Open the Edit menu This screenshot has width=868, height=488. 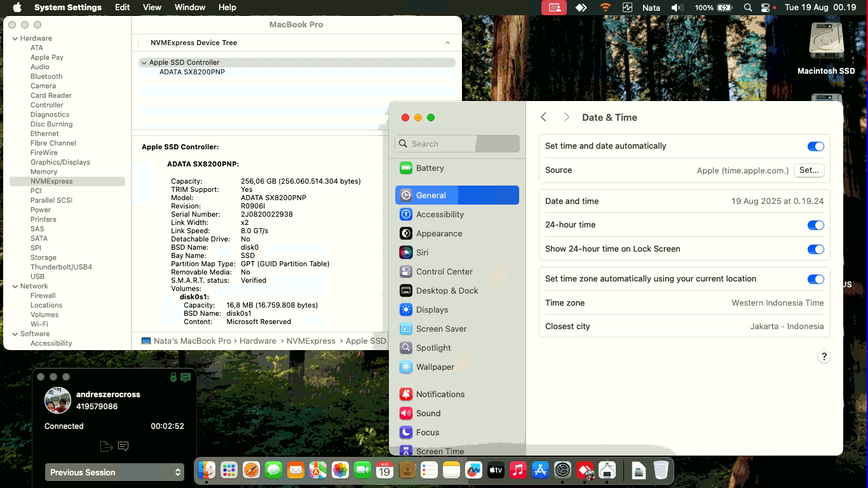click(123, 8)
